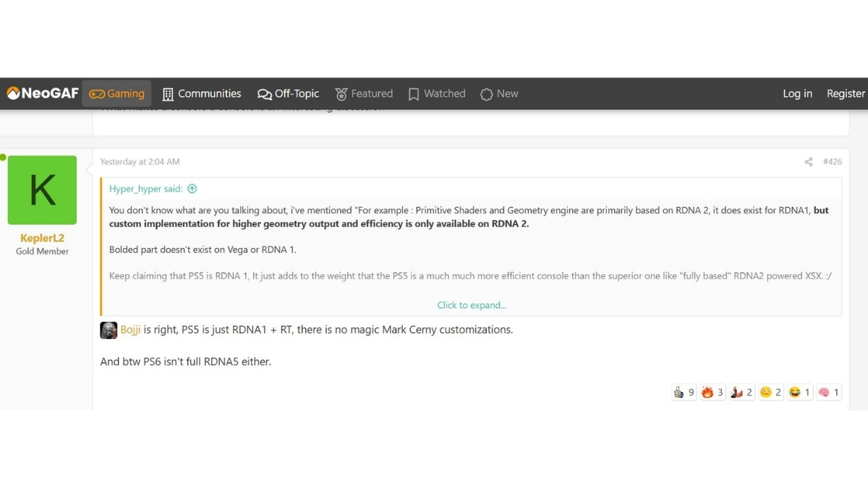Open the Communities menu item
This screenshot has height=488, width=868.
202,93
